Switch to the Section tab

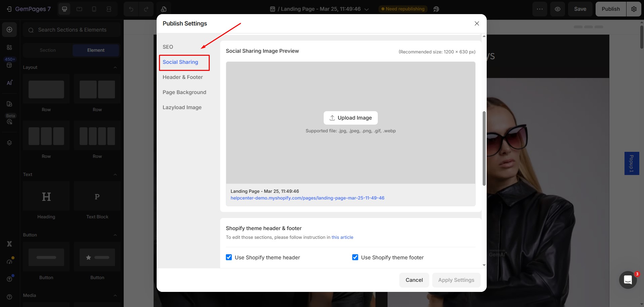[x=48, y=50]
